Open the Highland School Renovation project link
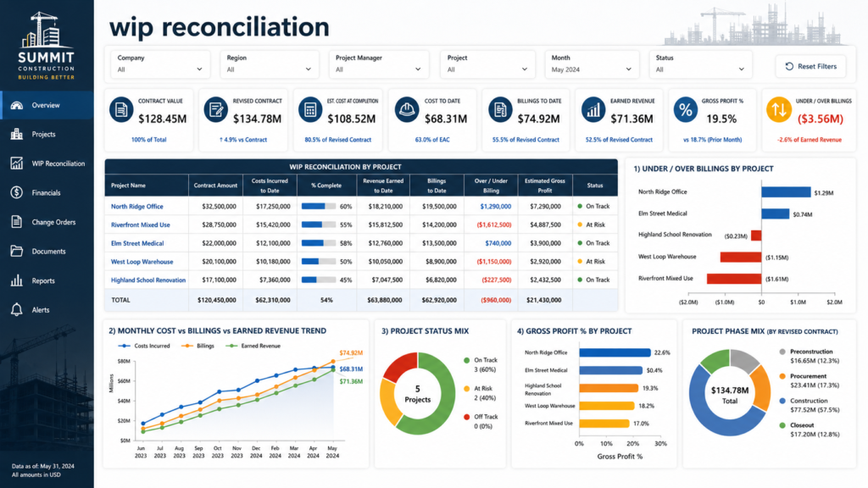The width and height of the screenshot is (868, 488). click(x=147, y=280)
